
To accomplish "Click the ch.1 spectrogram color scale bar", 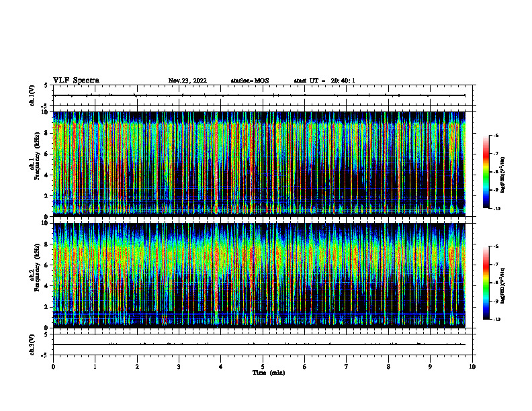I will click(486, 172).
